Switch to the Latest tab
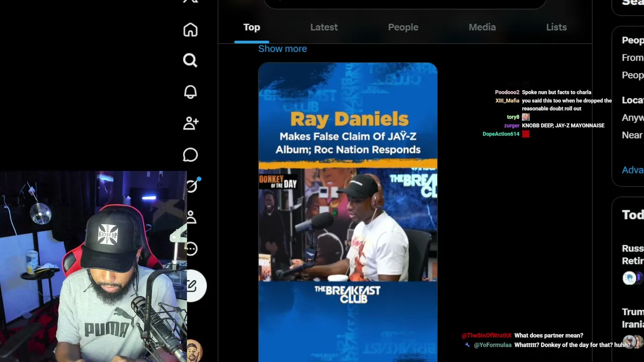The width and height of the screenshot is (644, 362). pos(324,27)
